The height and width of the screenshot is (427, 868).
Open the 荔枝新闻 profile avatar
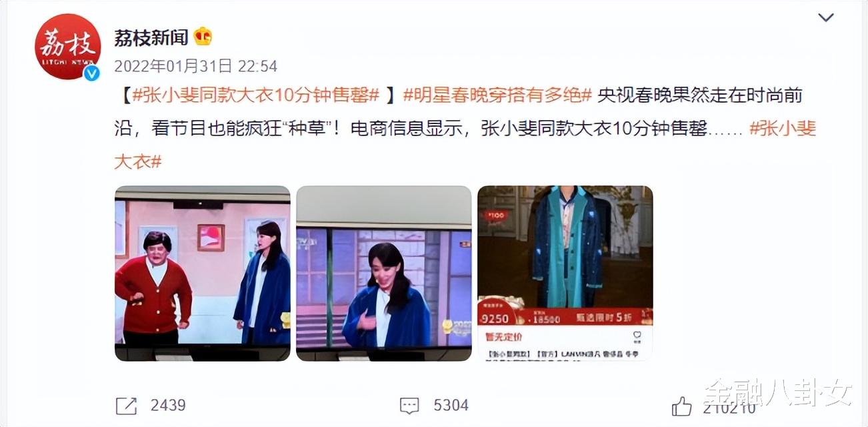[x=67, y=47]
